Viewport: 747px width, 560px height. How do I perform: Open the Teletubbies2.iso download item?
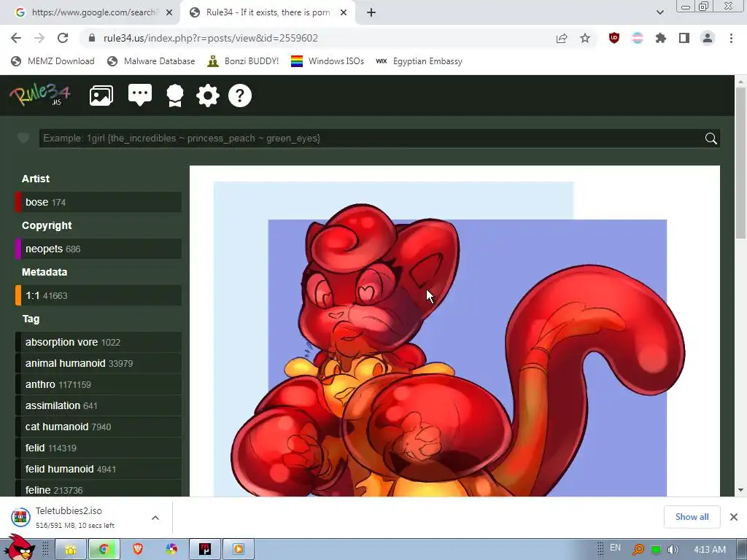(x=69, y=517)
